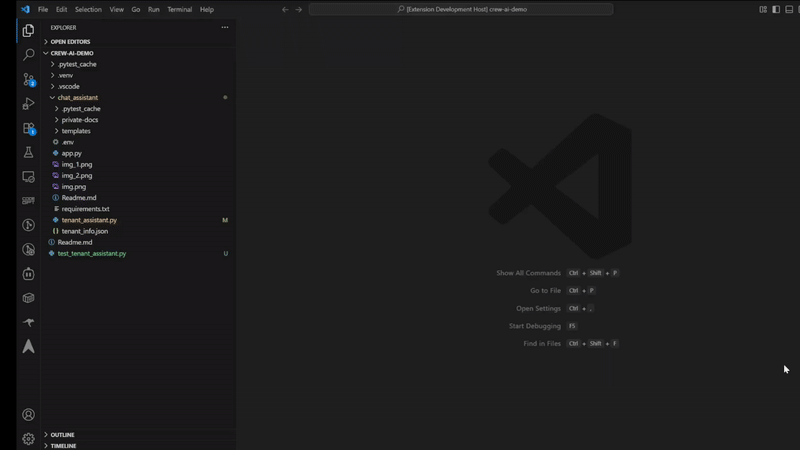Expand the templates folder
Viewport: 800px width, 450px height.
click(76, 131)
